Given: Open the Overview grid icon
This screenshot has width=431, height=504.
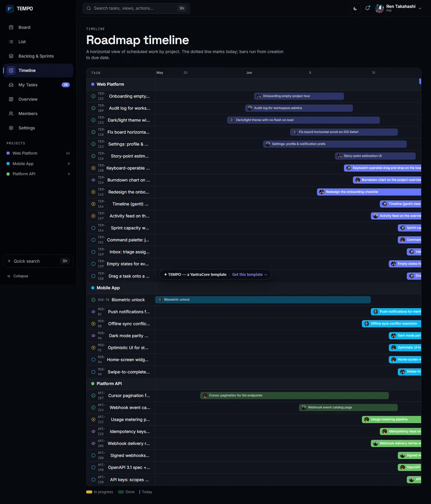Looking at the screenshot, I should point(11,99).
